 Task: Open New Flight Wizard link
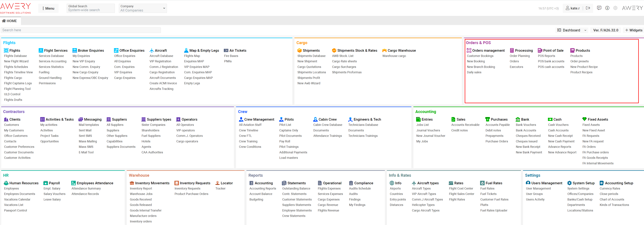(x=16, y=61)
